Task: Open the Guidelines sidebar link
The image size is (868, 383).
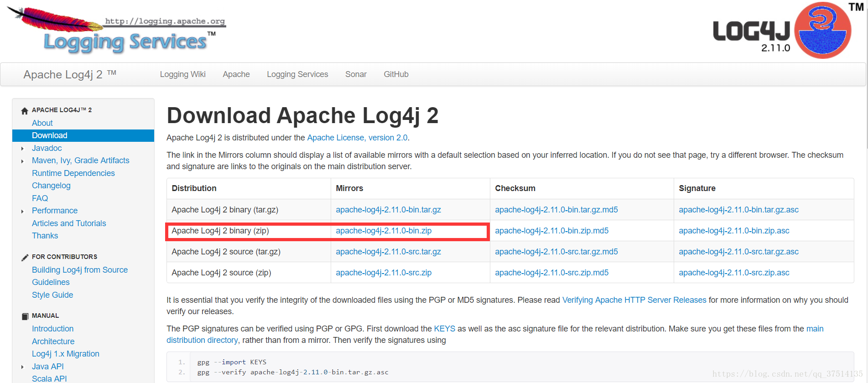Action: tap(51, 282)
